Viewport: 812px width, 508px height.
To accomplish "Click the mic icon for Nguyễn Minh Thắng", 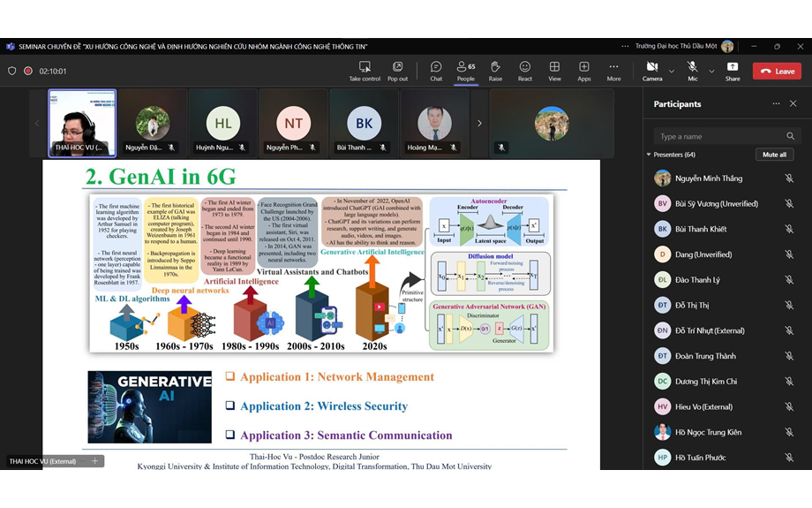I will 789,178.
